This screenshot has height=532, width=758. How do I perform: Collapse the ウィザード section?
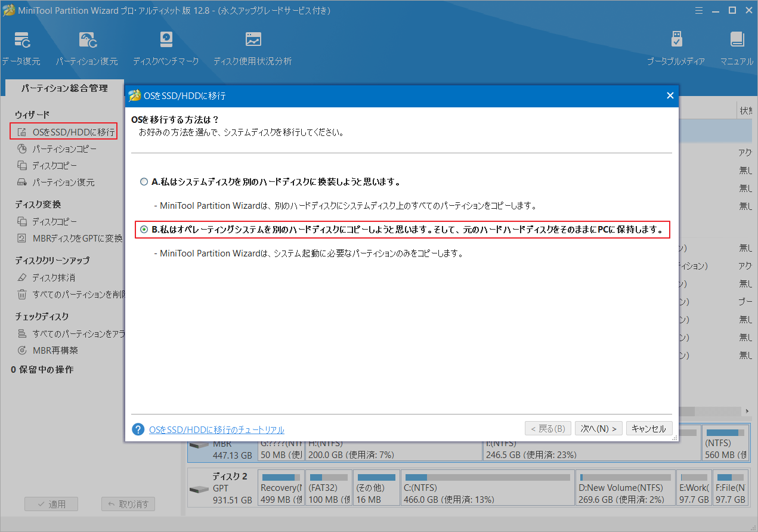click(32, 114)
